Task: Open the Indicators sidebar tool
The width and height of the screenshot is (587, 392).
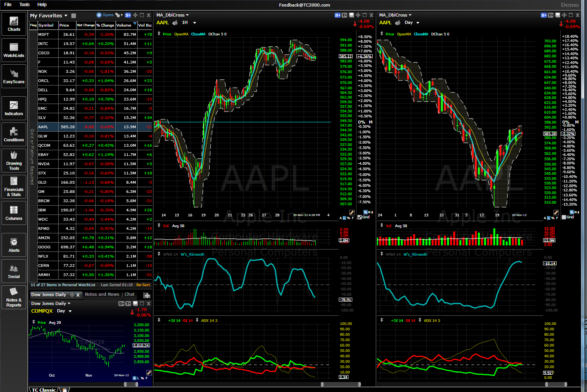Action: pos(14,108)
